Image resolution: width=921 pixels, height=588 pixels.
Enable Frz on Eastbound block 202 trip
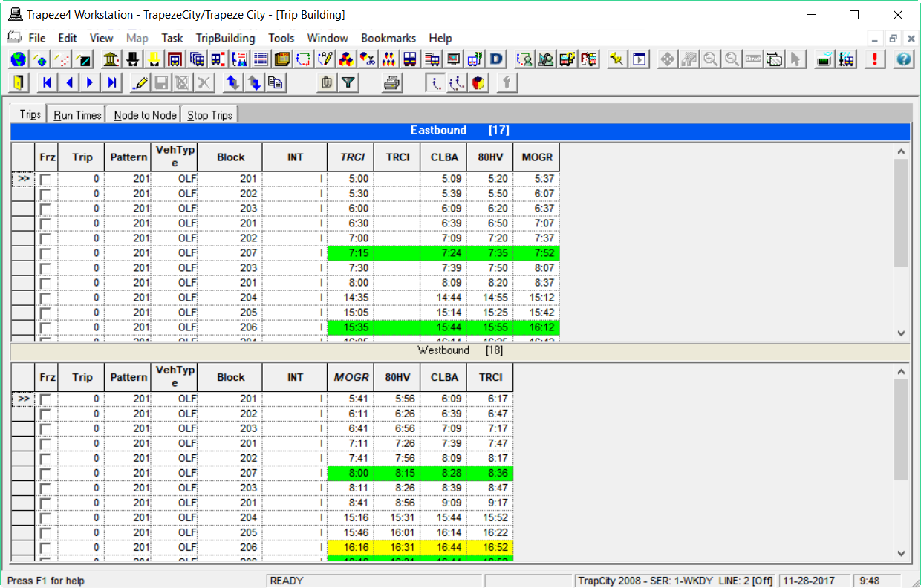pyautogui.click(x=47, y=193)
